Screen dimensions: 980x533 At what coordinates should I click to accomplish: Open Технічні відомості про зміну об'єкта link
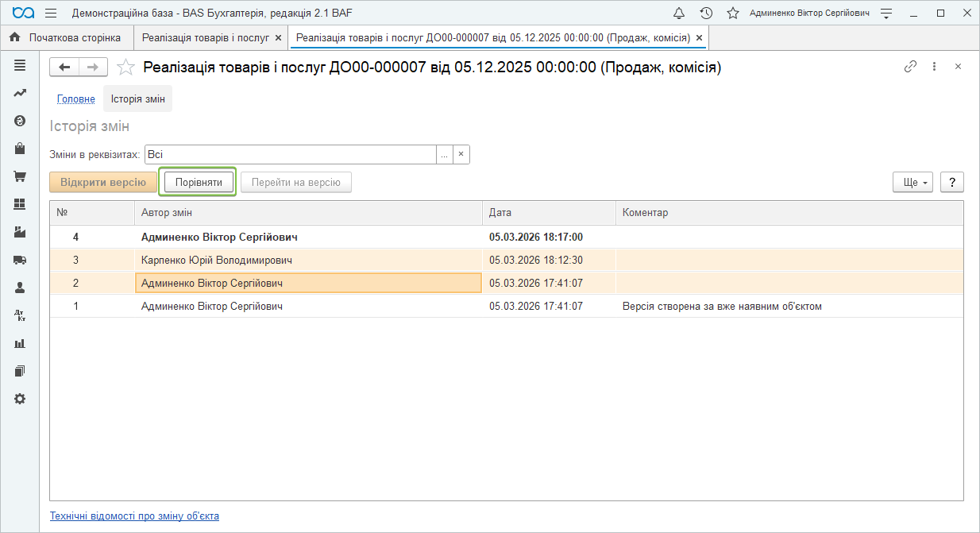pyautogui.click(x=134, y=516)
